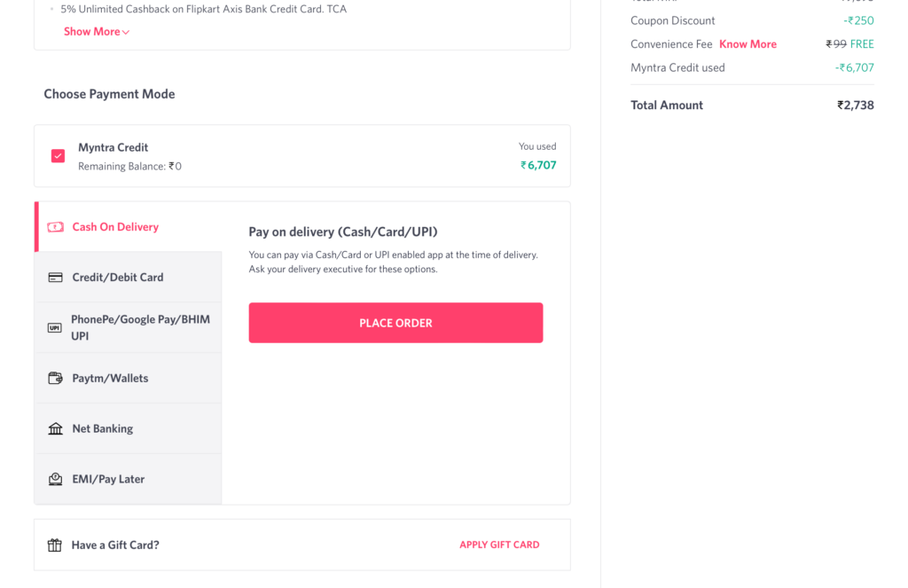
Task: Click the gift box icon
Action: click(x=54, y=545)
